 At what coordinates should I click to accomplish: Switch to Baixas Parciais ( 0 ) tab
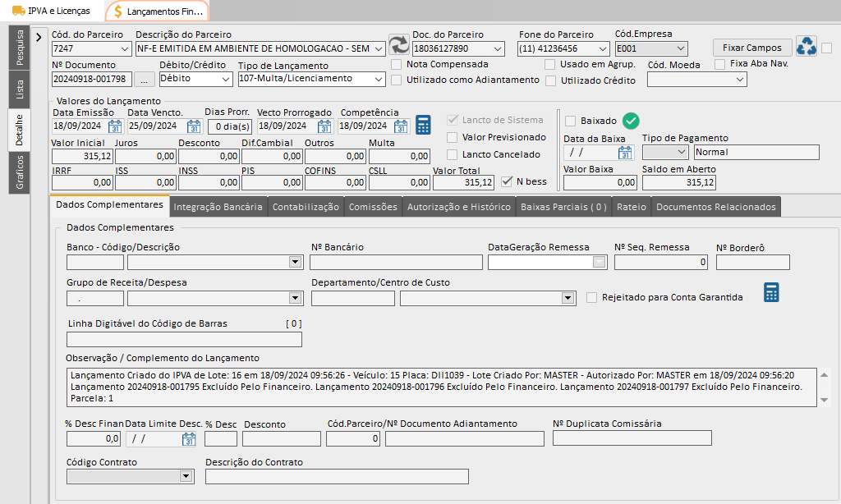tap(563, 207)
